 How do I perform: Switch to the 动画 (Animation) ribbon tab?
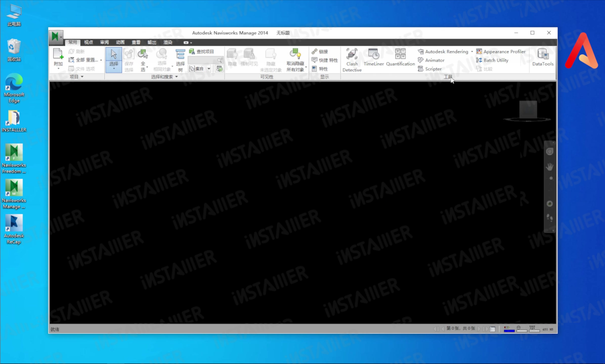coord(120,42)
